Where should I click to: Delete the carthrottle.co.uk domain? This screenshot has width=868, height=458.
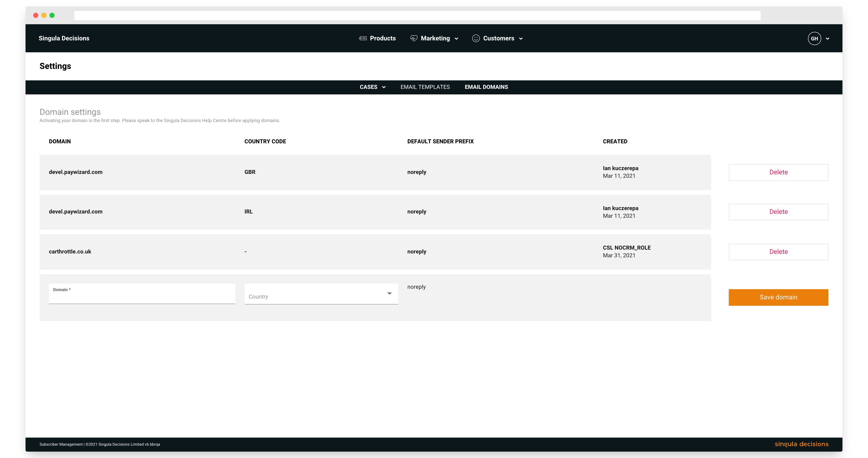point(778,252)
